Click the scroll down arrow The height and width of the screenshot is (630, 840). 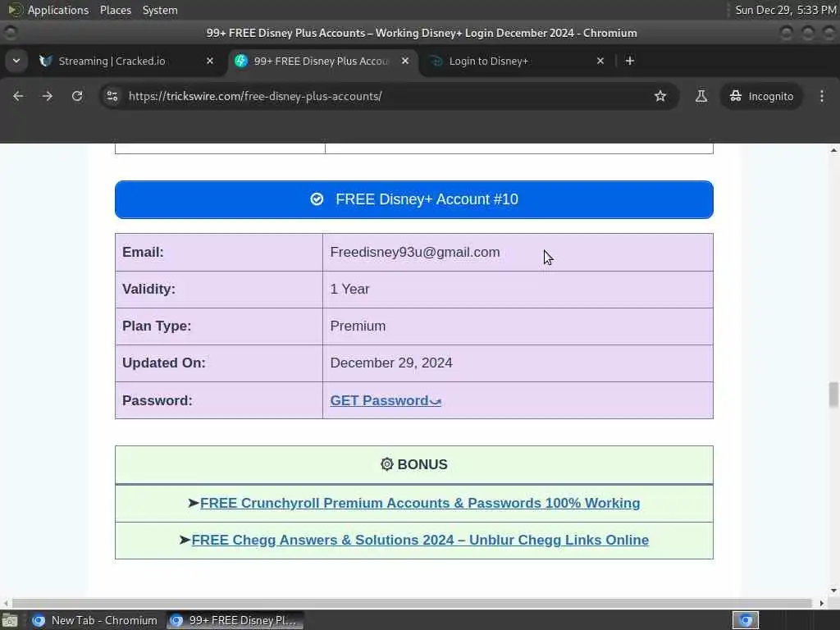coord(833,591)
